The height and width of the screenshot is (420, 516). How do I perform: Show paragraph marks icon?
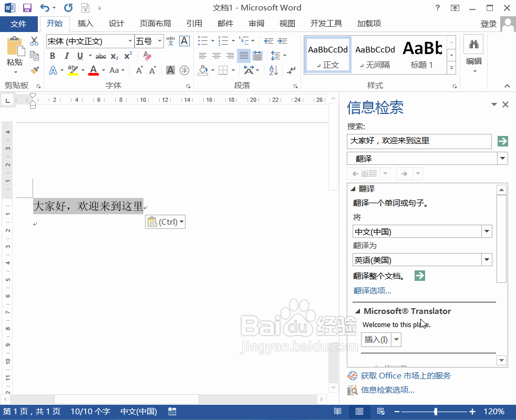point(291,70)
